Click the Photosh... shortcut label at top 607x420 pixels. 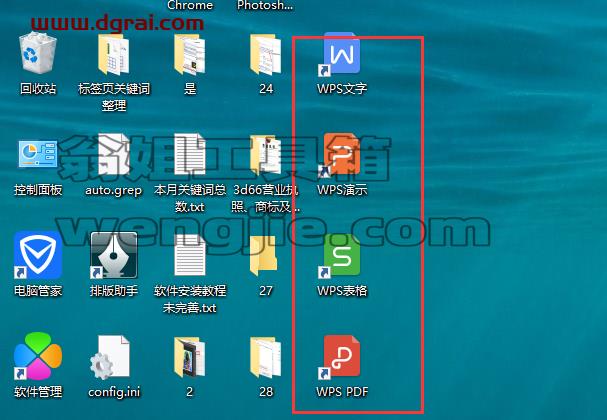point(265,5)
